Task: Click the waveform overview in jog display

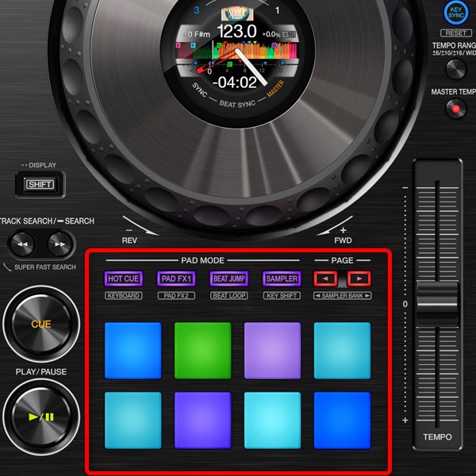Action: click(236, 50)
